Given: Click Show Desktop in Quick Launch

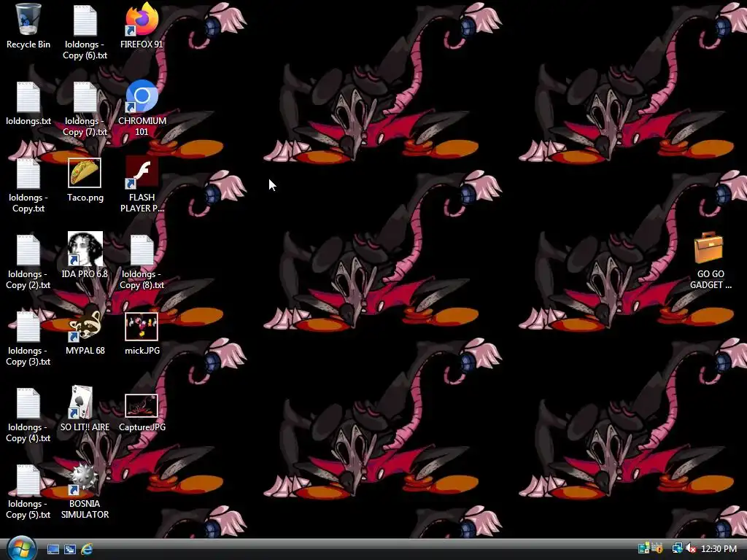Looking at the screenshot, I should [x=53, y=550].
